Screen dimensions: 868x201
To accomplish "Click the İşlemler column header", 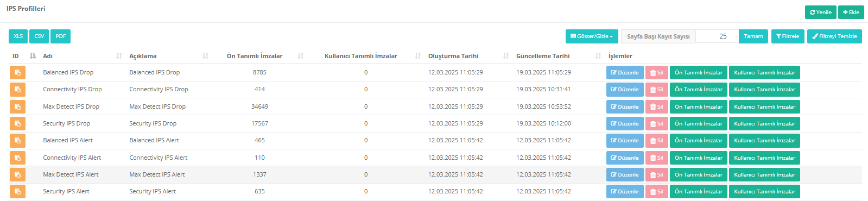I will pos(620,56).
